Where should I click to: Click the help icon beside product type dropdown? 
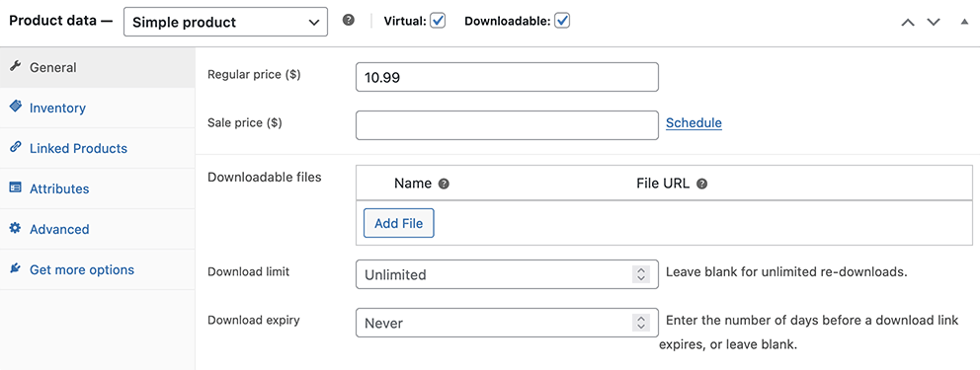tap(349, 20)
